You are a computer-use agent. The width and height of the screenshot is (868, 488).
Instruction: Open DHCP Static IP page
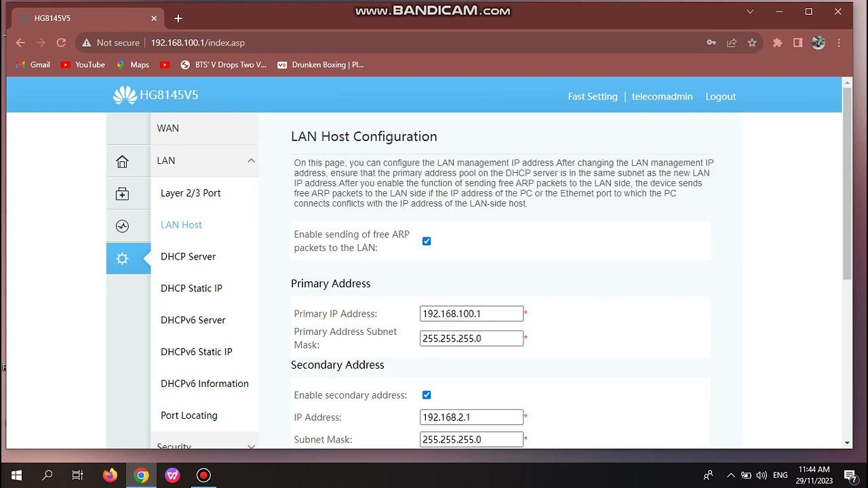(x=191, y=289)
